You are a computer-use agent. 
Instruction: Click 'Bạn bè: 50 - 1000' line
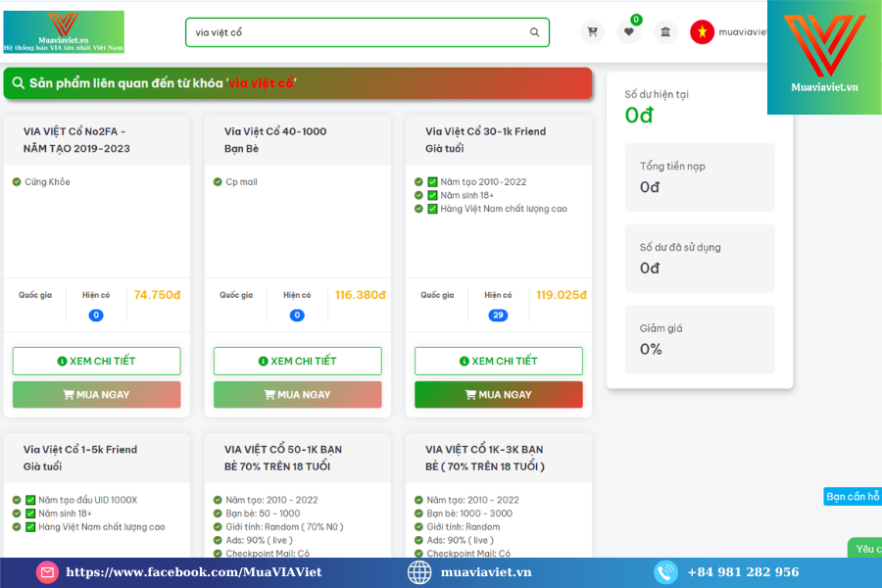(263, 514)
